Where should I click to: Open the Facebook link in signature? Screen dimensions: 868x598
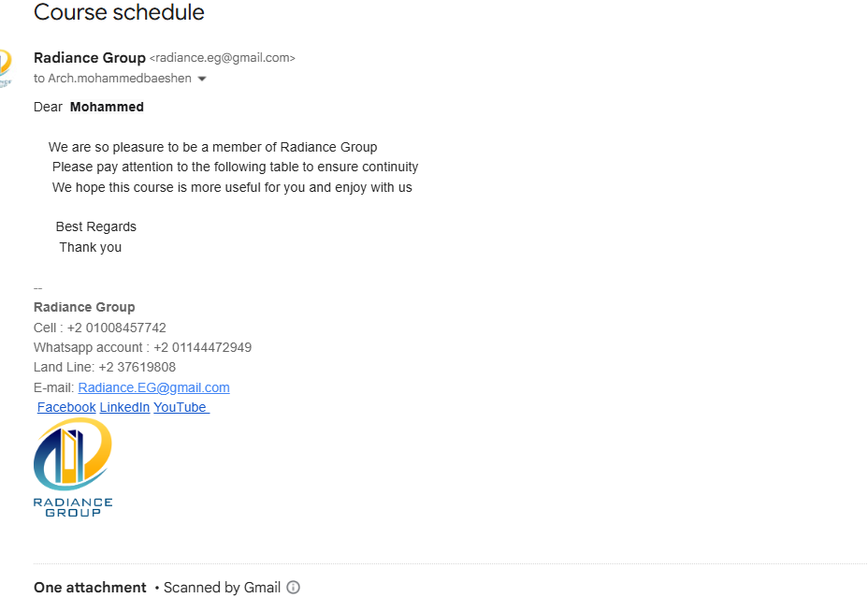click(x=66, y=407)
